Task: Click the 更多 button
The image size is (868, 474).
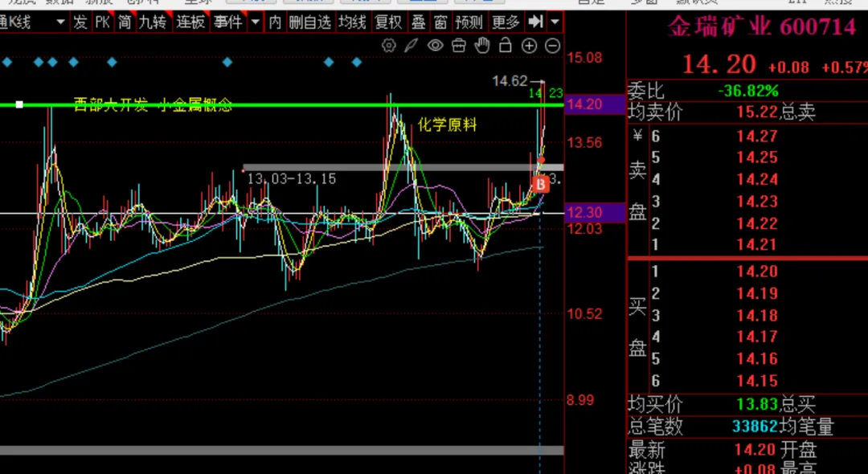Action: click(506, 22)
